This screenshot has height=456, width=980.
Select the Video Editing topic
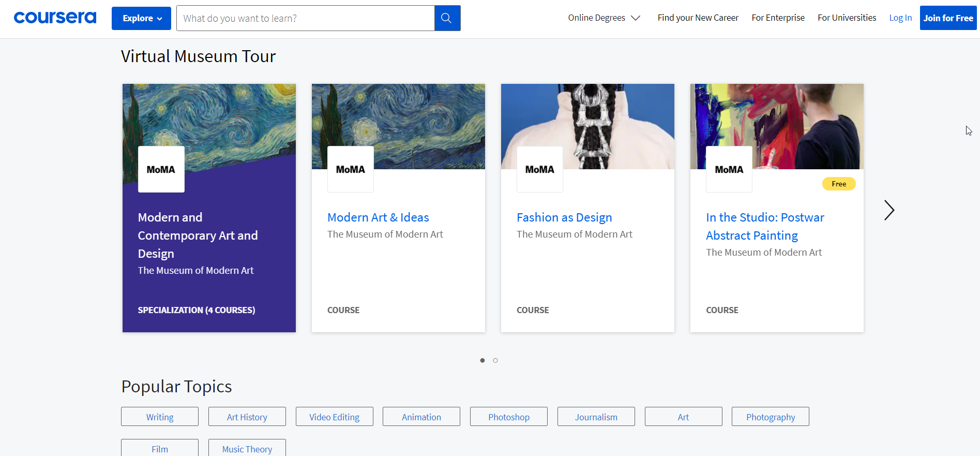pyautogui.click(x=335, y=417)
